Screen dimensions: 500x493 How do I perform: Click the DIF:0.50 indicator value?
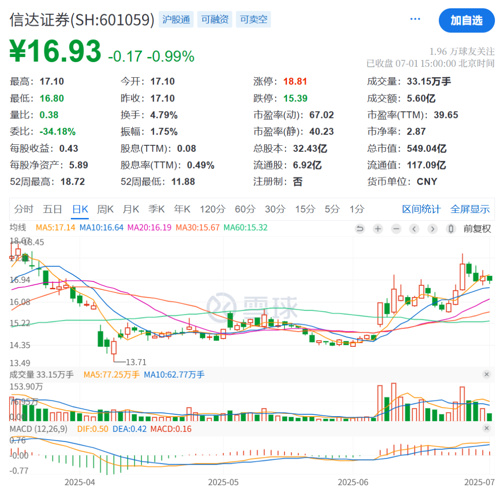pos(93,429)
